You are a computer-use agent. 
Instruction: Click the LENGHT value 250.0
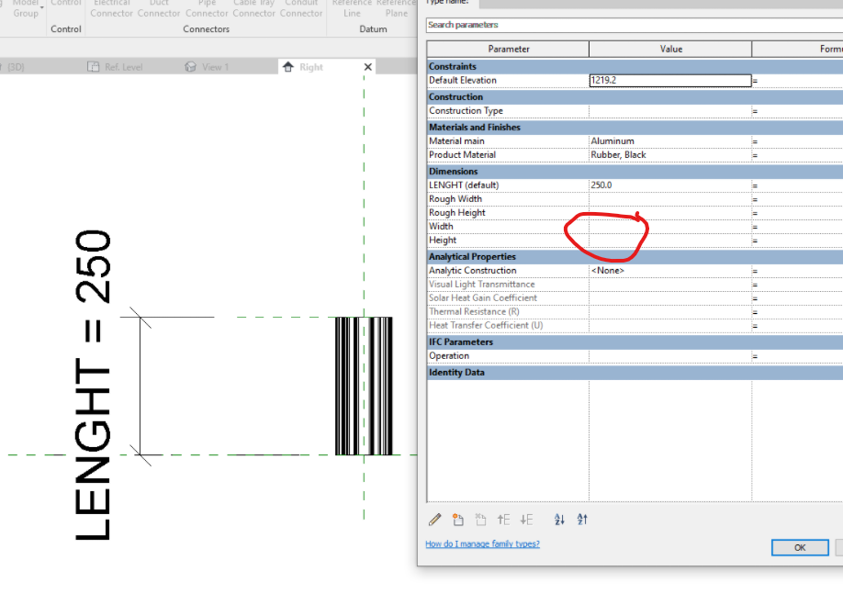pyautogui.click(x=601, y=185)
